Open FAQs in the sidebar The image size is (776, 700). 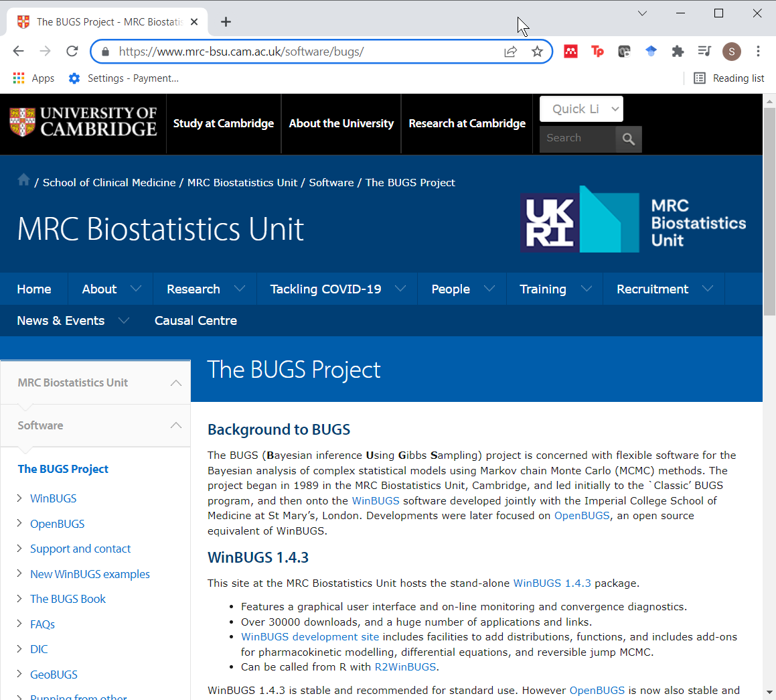pos(42,624)
